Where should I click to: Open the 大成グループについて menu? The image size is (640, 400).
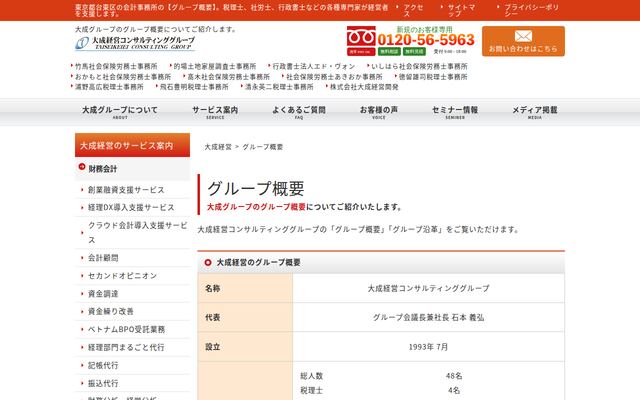tap(120, 112)
